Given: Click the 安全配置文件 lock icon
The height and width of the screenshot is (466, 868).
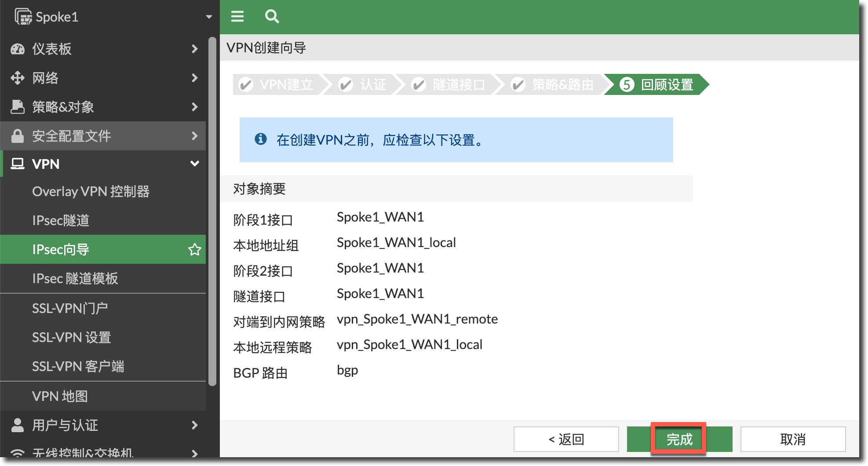Looking at the screenshot, I should [18, 136].
